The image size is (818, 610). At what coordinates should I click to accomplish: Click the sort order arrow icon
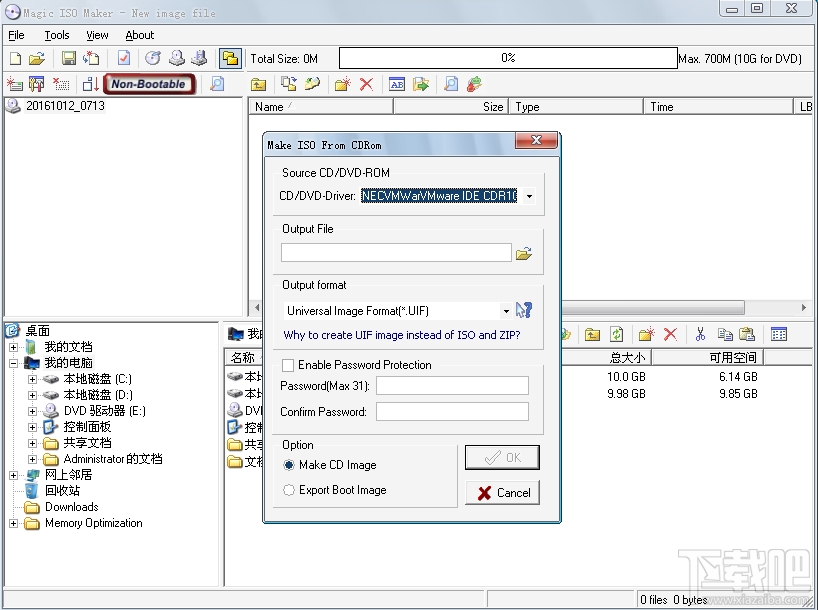[91, 83]
